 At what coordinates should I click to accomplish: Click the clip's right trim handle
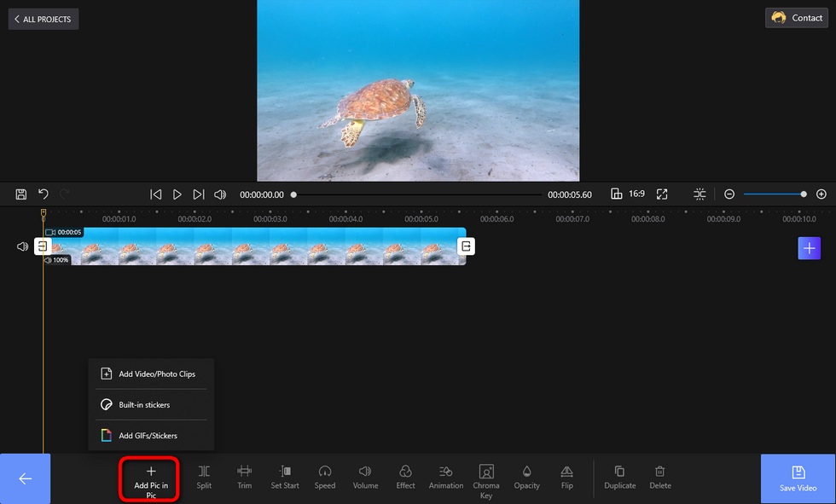[466, 246]
